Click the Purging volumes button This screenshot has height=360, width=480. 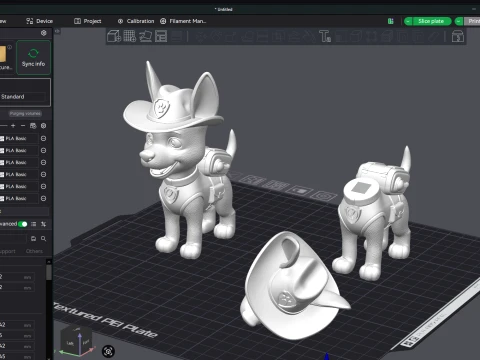click(25, 113)
